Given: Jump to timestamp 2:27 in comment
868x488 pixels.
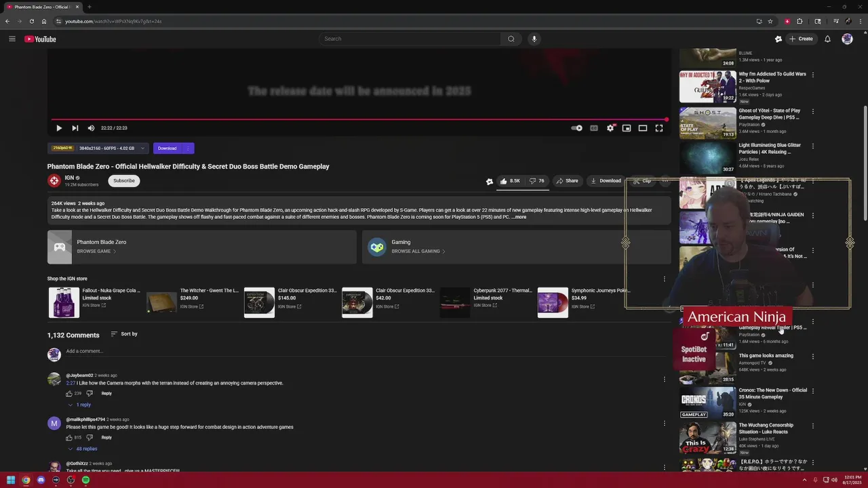Looking at the screenshot, I should pyautogui.click(x=70, y=383).
